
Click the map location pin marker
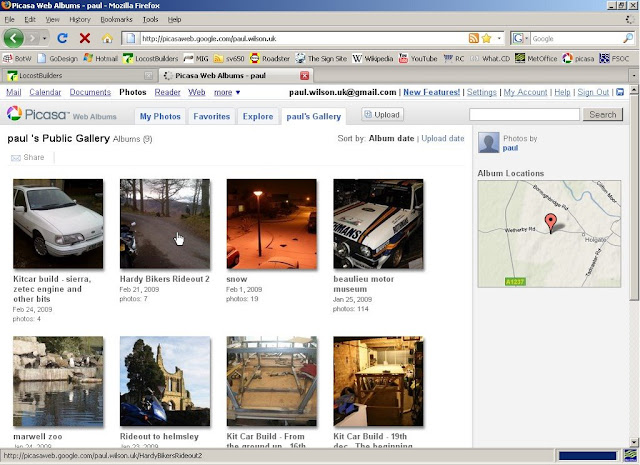coord(549,224)
